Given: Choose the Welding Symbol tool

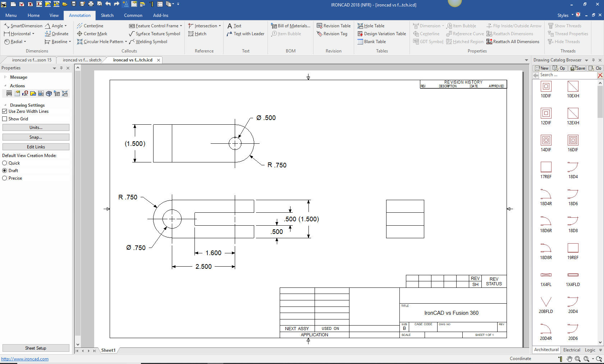Looking at the screenshot, I should click(x=148, y=42).
